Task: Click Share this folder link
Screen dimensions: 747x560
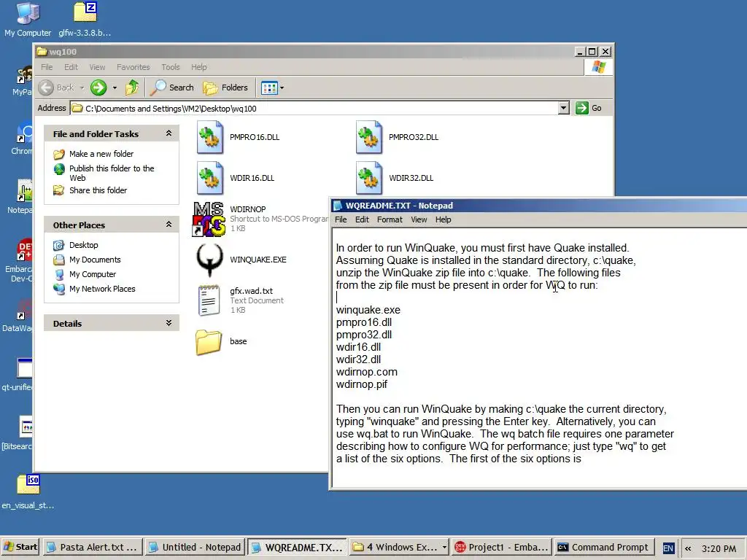Action: coord(98,190)
